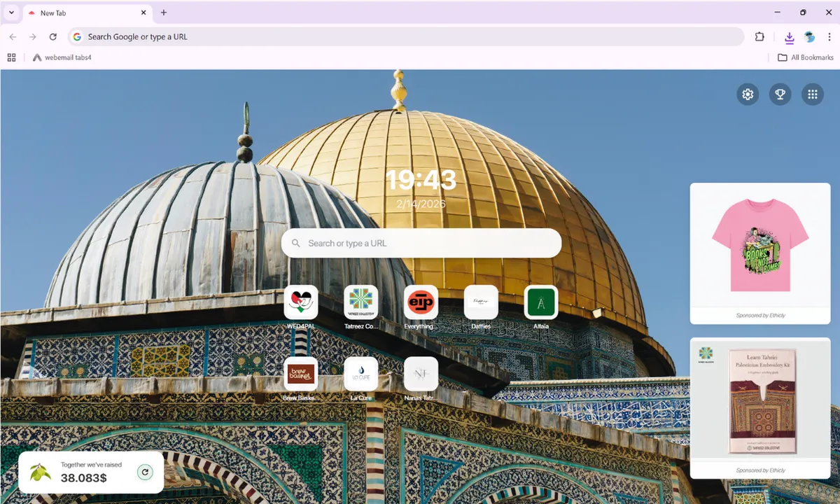Open the Chrome profile avatar
The height and width of the screenshot is (504, 840).
click(810, 37)
